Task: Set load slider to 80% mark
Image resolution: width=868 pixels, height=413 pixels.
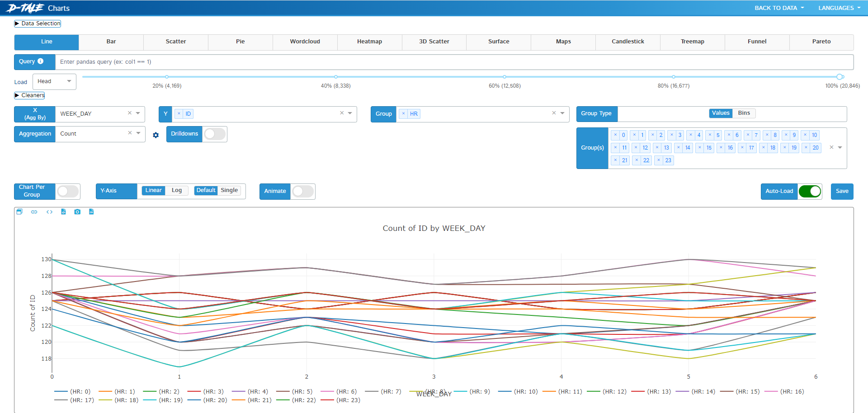Action: (674, 77)
